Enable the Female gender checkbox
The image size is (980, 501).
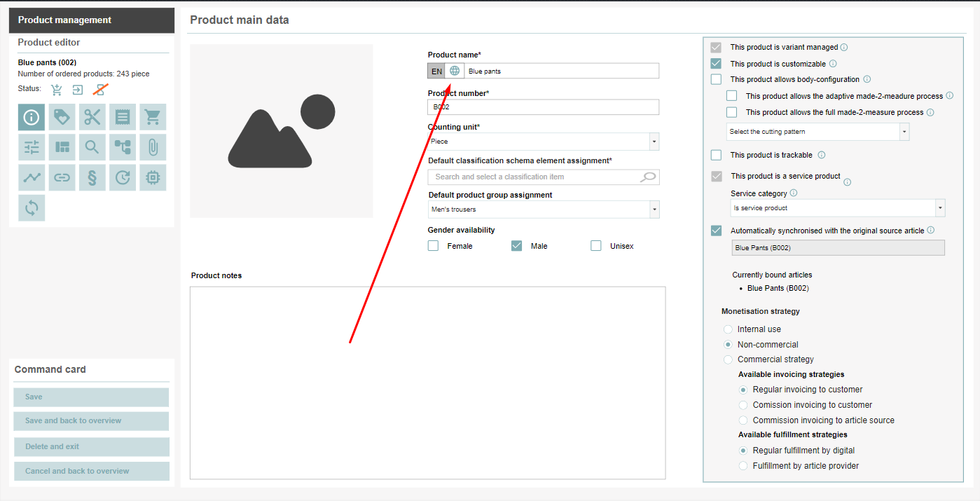tap(434, 246)
